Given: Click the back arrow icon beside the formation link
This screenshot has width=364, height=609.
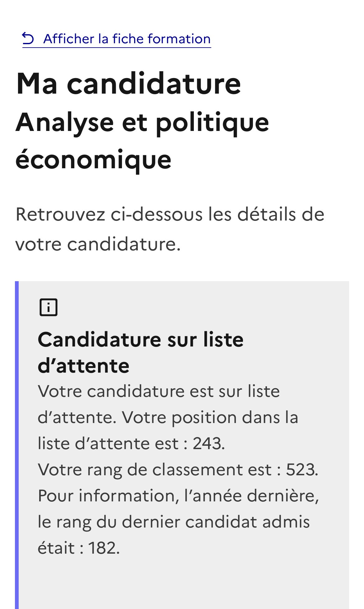Looking at the screenshot, I should click(x=28, y=39).
